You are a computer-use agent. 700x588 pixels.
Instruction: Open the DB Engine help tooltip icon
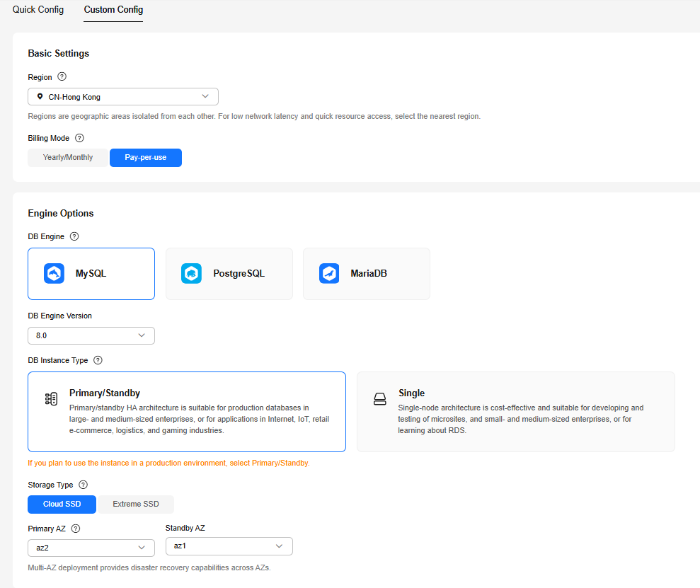[74, 236]
